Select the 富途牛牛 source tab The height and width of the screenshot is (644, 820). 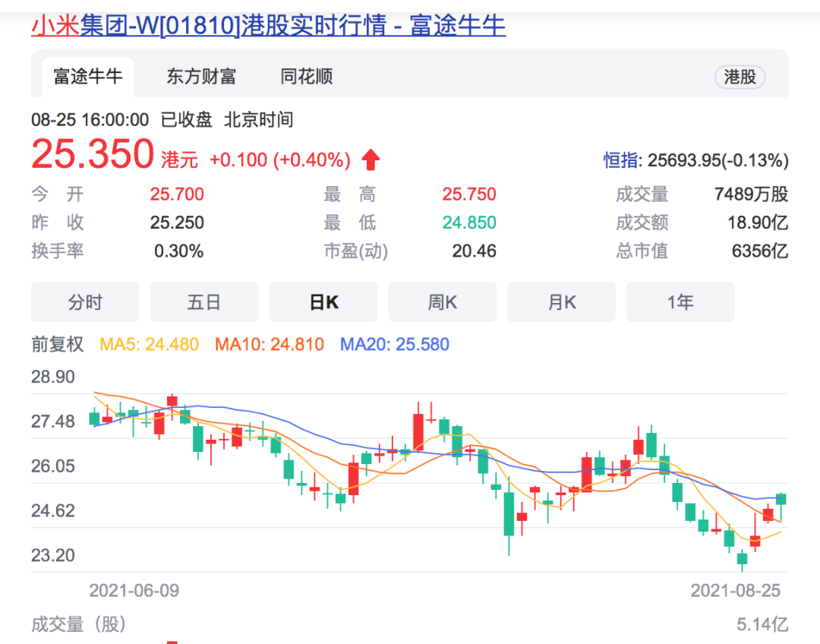87,77
